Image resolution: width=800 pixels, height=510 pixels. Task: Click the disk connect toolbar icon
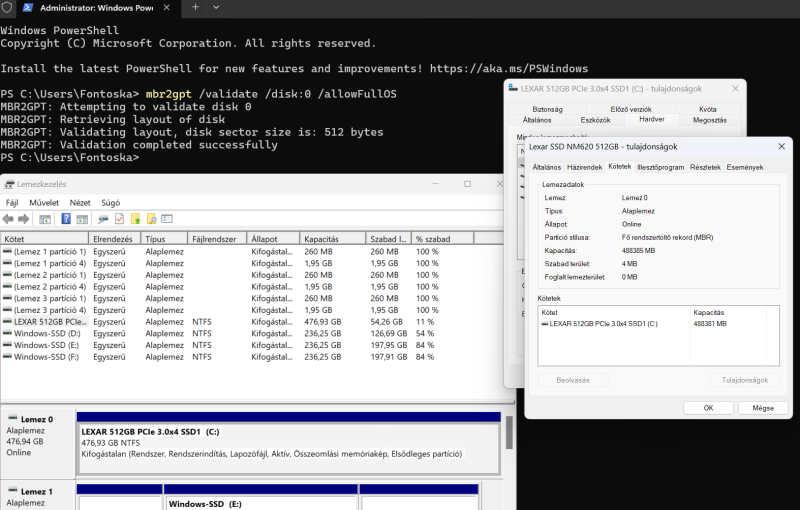[103, 219]
